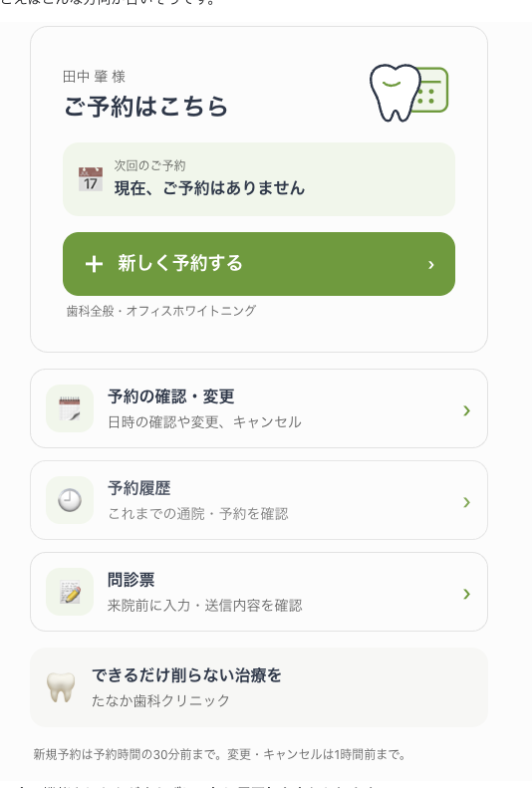Click the ご予約はこちら heading

pos(145,107)
